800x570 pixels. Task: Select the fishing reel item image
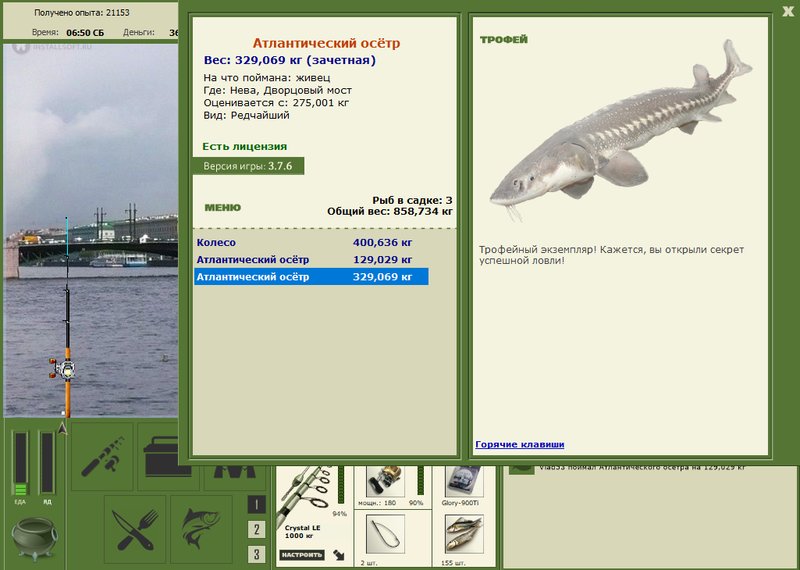tap(385, 481)
